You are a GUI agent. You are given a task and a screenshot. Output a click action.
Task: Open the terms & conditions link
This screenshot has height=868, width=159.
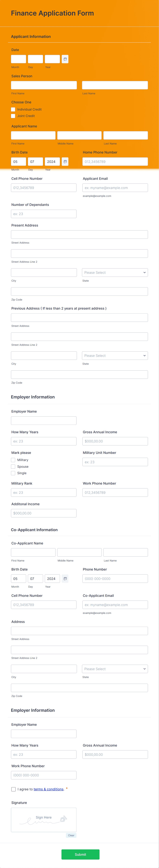click(x=49, y=789)
